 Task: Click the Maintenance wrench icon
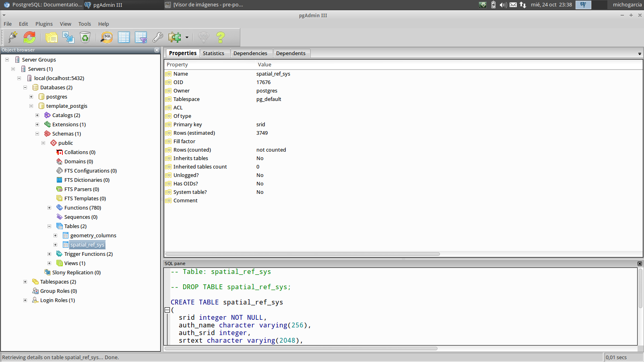[x=158, y=37]
